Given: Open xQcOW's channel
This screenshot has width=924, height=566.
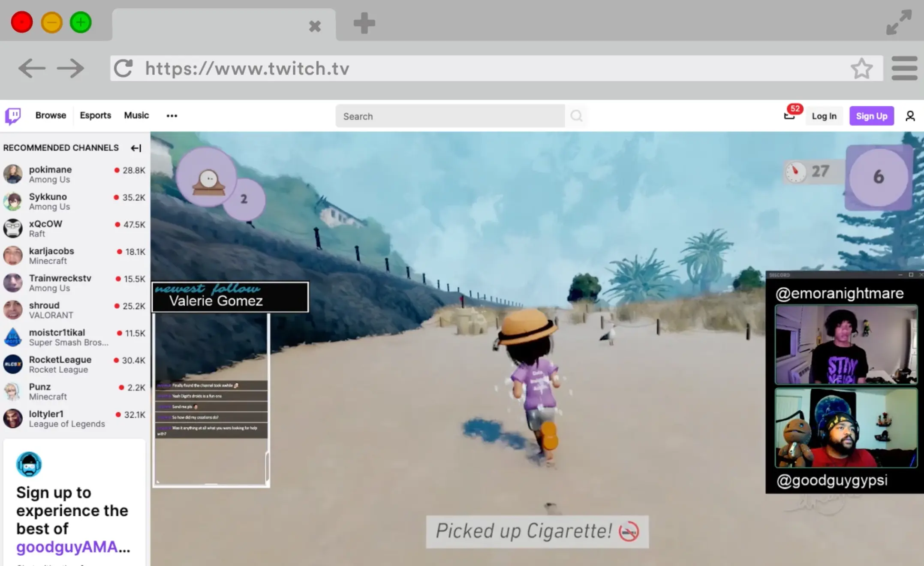Looking at the screenshot, I should (x=74, y=229).
